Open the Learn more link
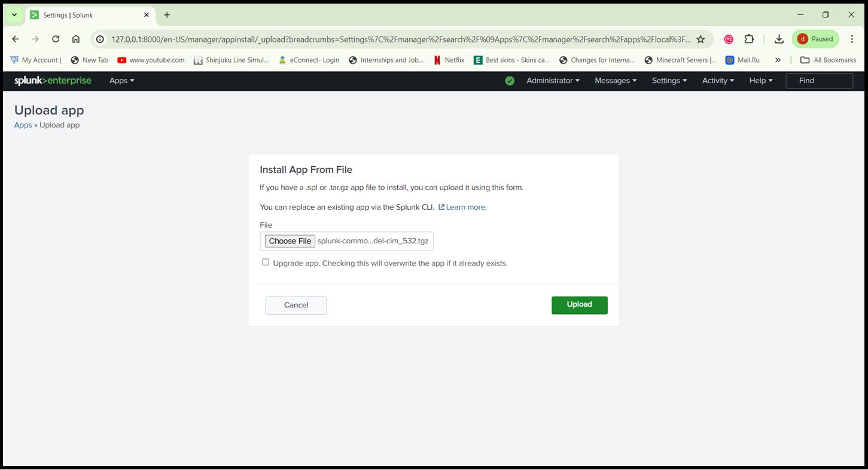Screen dimensions: 868x470 pos(465,207)
